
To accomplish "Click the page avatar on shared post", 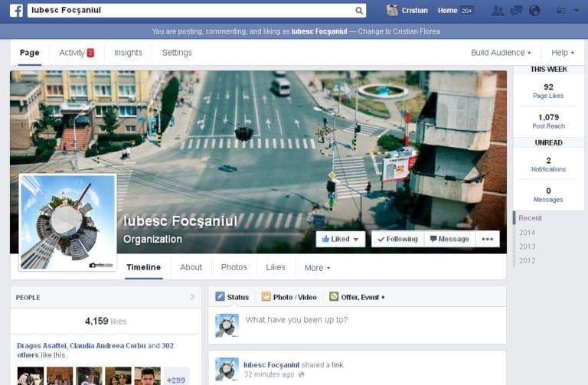I will [x=227, y=369].
